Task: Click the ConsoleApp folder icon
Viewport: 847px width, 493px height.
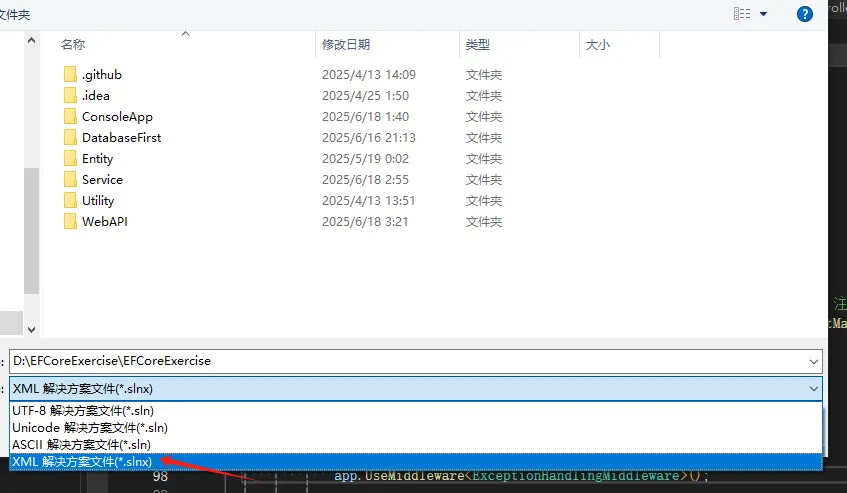Action: pyautogui.click(x=70, y=117)
